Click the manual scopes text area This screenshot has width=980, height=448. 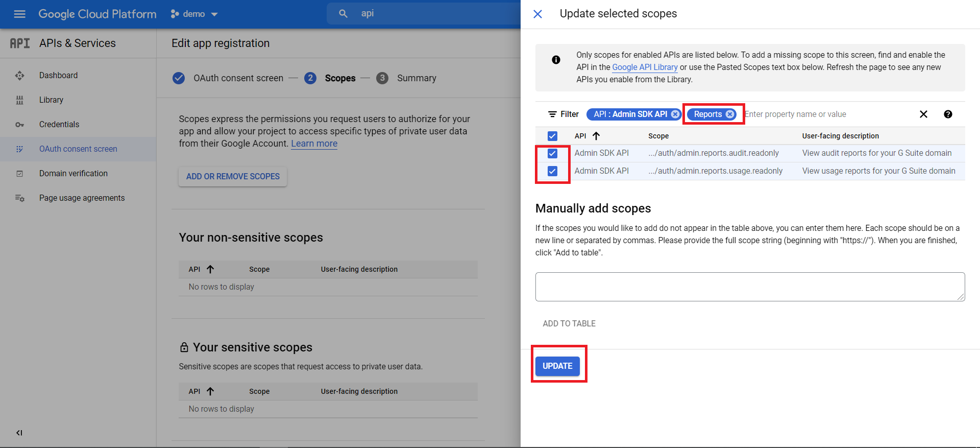pos(749,287)
